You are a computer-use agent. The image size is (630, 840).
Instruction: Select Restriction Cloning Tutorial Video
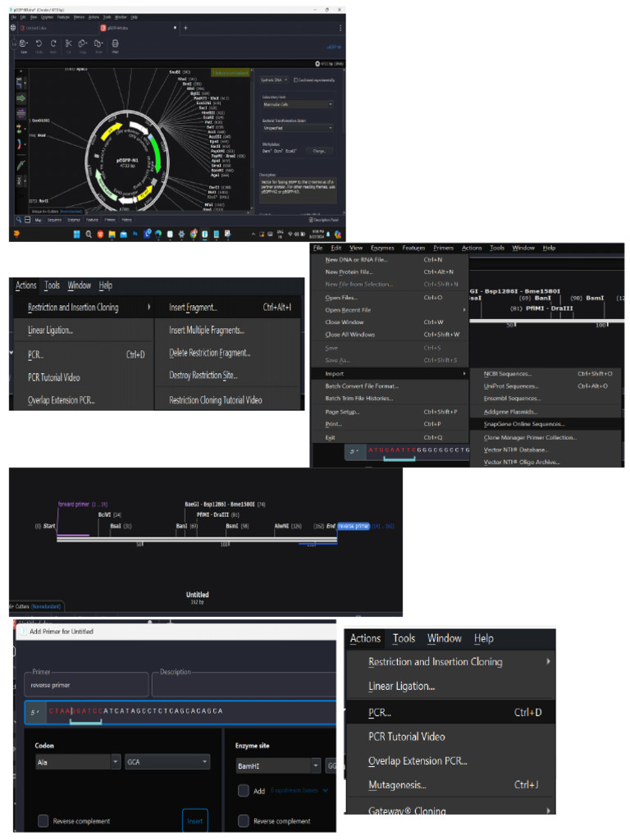(229, 399)
